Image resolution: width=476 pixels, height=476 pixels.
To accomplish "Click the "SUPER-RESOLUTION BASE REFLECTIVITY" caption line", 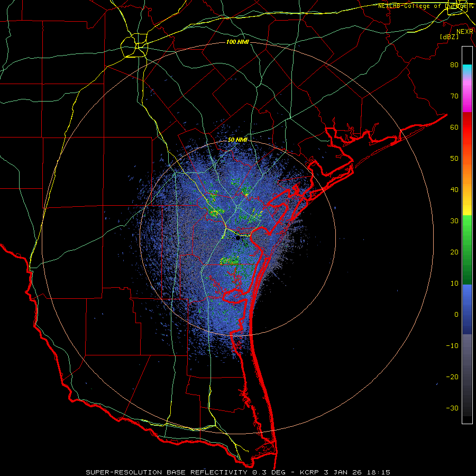I will coord(238,472).
